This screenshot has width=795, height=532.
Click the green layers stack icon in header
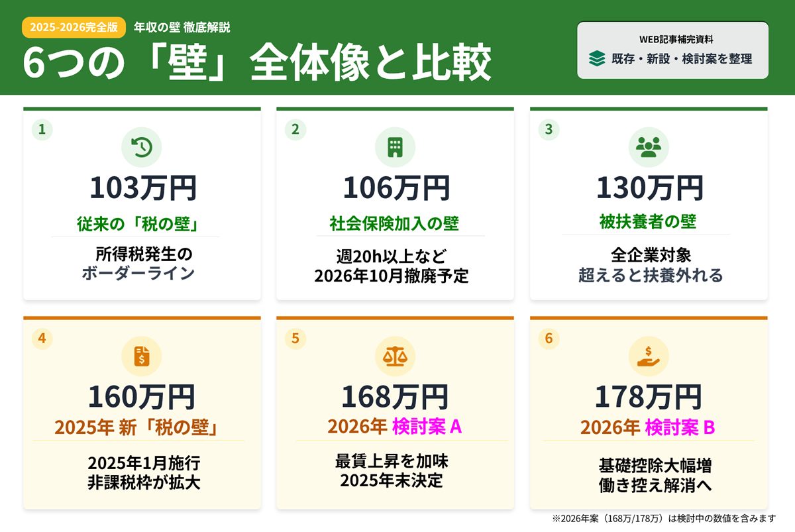597,59
